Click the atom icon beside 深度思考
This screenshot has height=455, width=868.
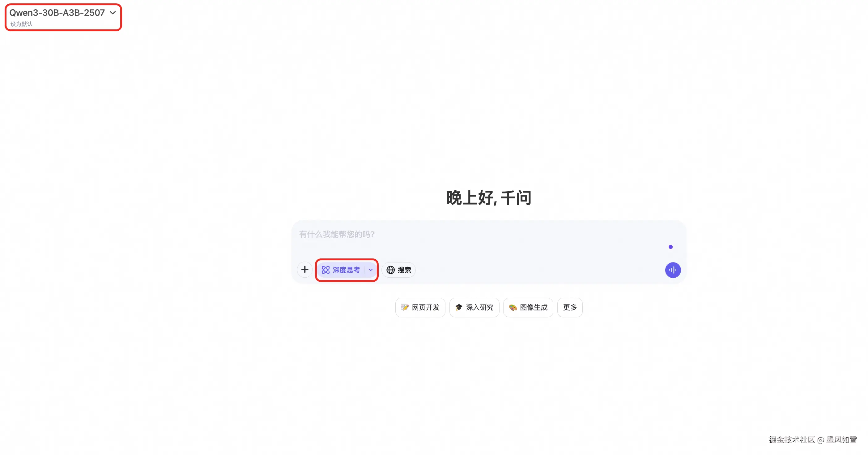pyautogui.click(x=325, y=270)
